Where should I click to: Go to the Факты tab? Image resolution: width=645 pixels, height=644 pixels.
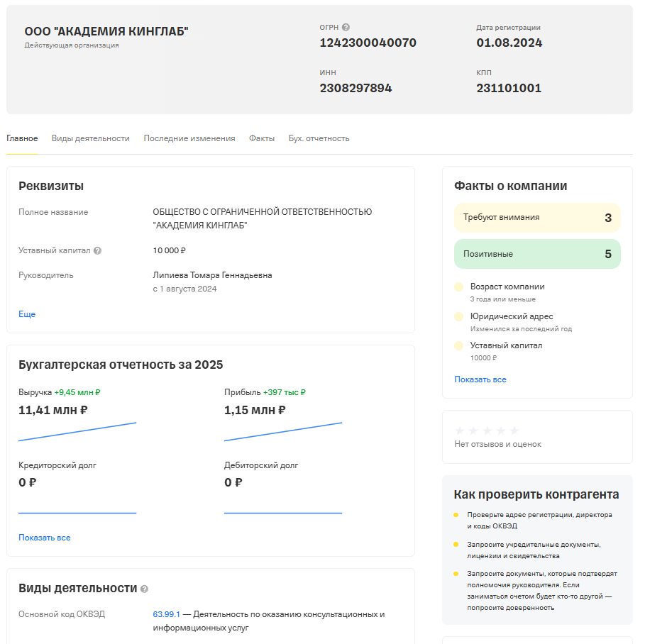tap(262, 138)
